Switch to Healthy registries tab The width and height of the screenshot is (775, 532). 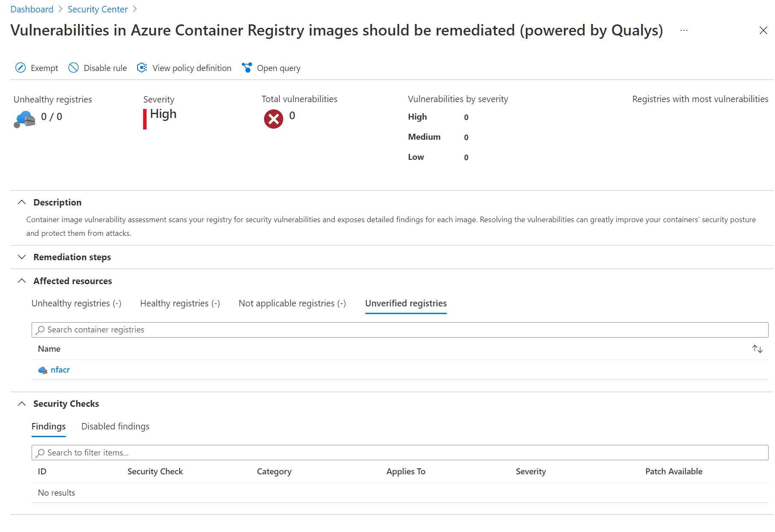(180, 303)
